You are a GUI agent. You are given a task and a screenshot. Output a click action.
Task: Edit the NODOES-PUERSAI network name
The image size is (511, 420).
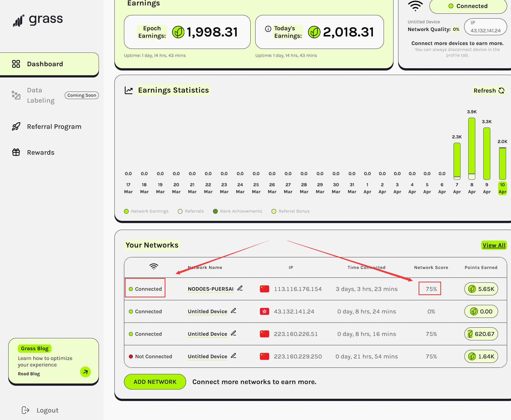click(240, 288)
